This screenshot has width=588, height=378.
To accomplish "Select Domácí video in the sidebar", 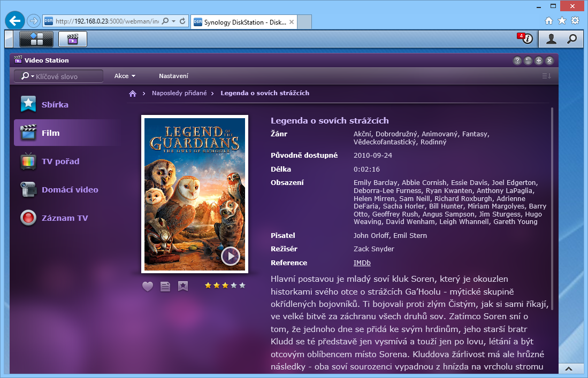I will tap(70, 190).
